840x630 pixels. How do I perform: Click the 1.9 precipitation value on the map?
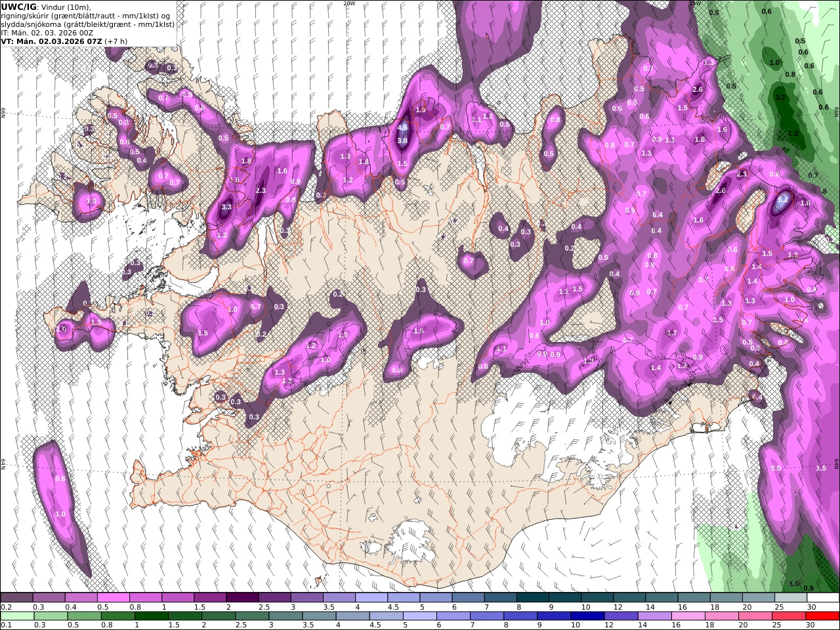pos(421,110)
